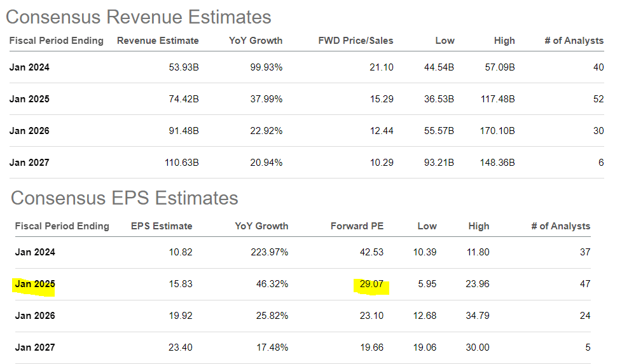Select the highlighted 29.07 Forward PE value
This screenshot has height=364, width=622.
coord(371,284)
